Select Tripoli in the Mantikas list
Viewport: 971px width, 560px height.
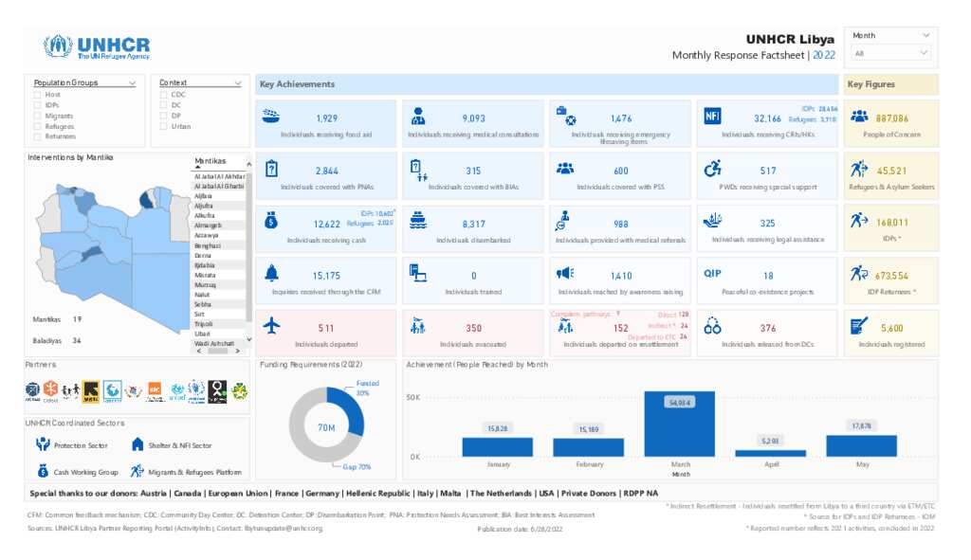coord(219,324)
